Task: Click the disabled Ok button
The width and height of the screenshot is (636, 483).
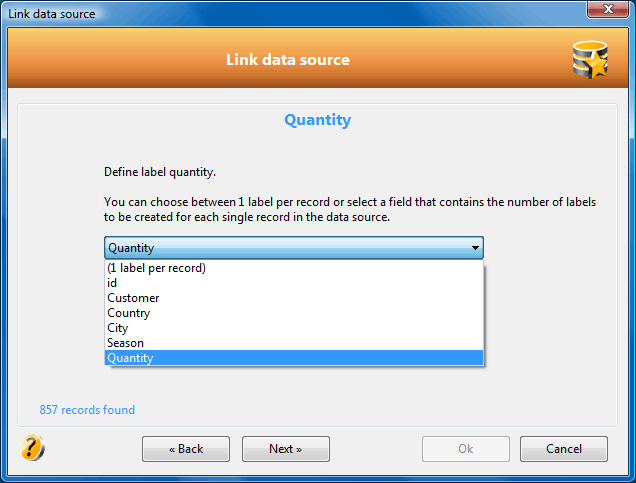Action: [x=466, y=449]
